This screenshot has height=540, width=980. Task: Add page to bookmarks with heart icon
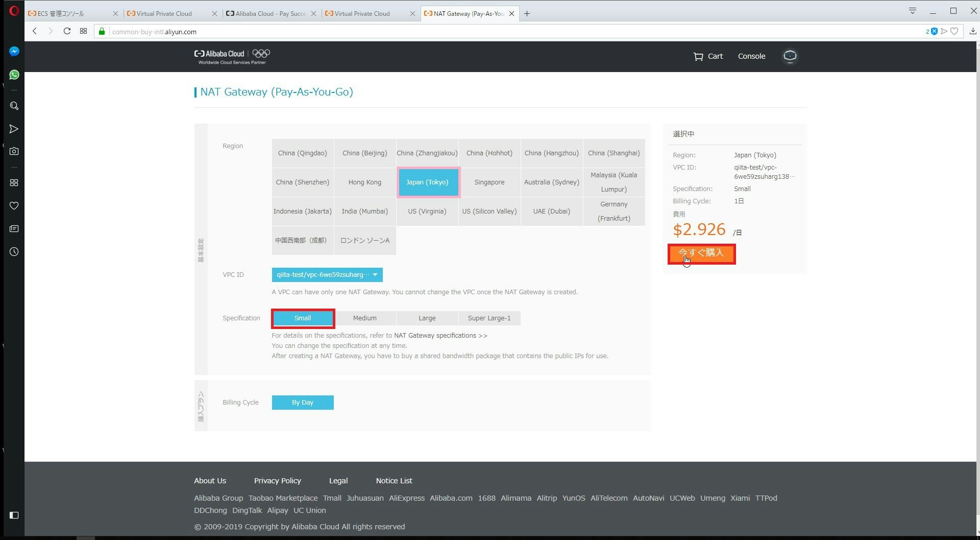954,31
